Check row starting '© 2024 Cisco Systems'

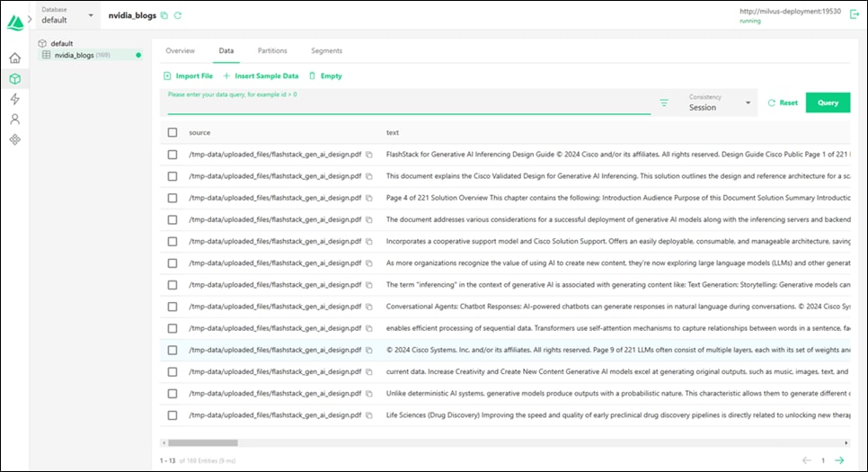[x=173, y=350]
